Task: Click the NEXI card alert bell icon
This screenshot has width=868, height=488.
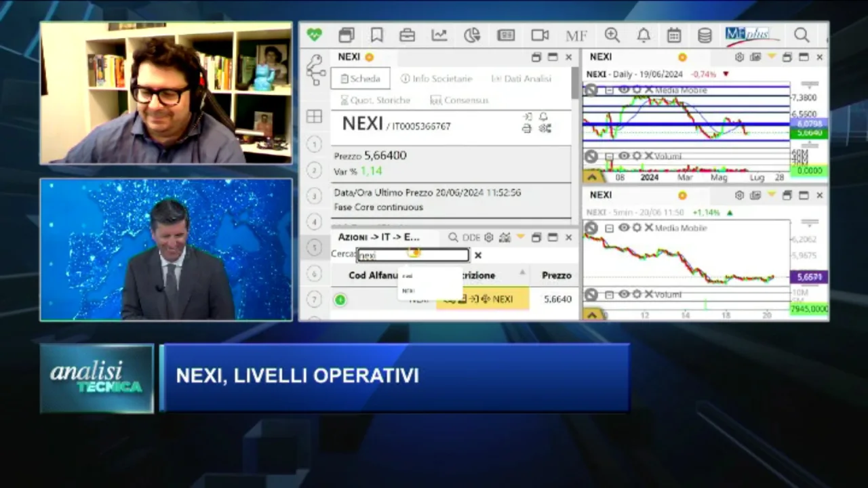Action: (543, 117)
